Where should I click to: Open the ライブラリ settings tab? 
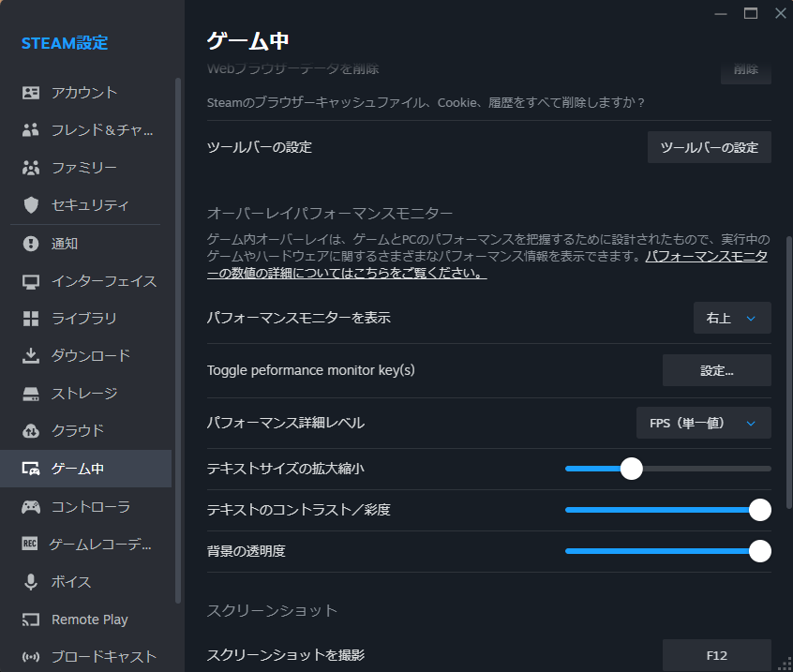point(83,319)
